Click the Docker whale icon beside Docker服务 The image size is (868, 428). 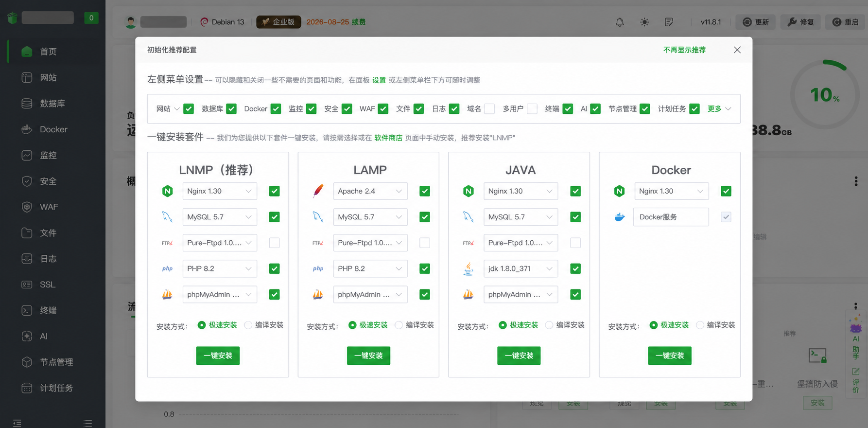pyautogui.click(x=619, y=217)
